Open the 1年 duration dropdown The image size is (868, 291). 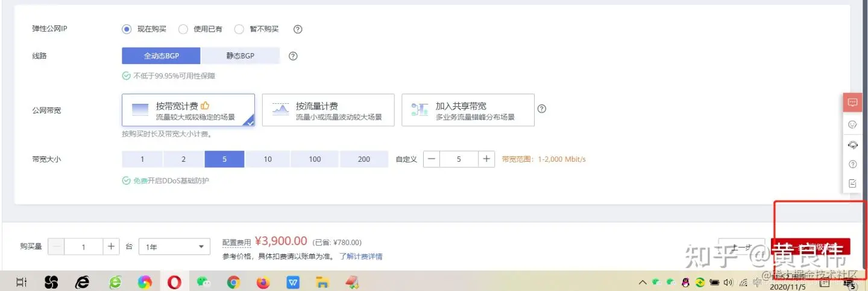click(174, 246)
